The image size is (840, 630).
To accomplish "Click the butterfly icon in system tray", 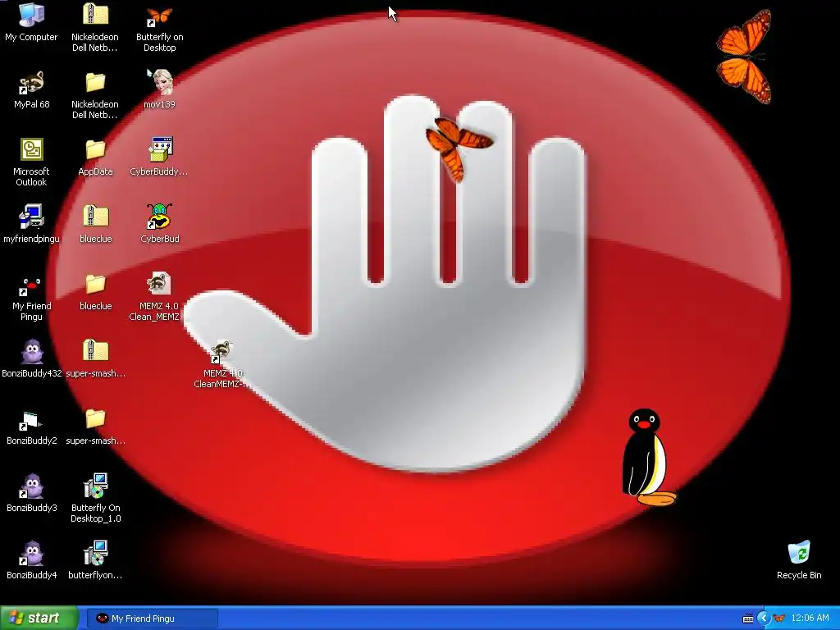I will point(779,619).
